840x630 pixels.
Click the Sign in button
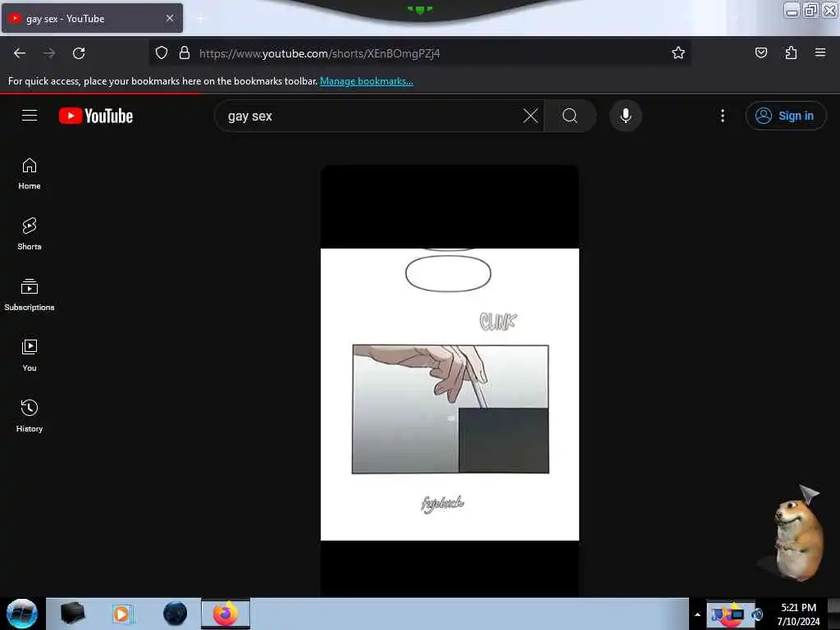[786, 116]
